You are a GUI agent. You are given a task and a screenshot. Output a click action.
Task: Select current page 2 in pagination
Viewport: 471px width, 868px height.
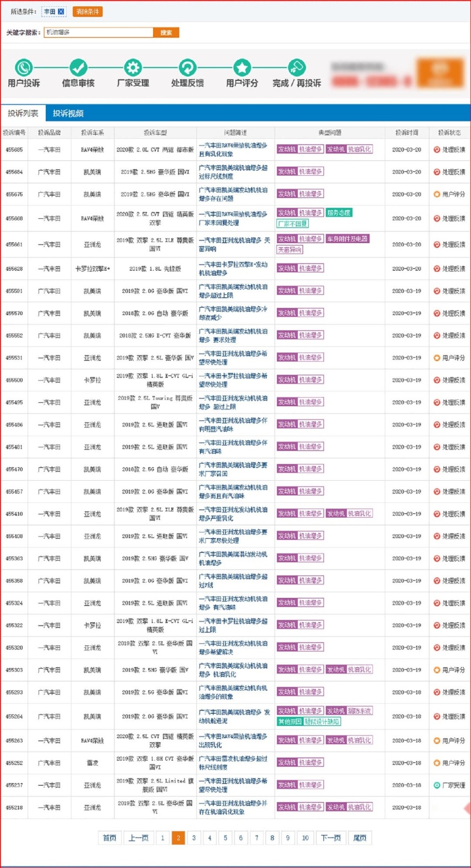[178, 838]
